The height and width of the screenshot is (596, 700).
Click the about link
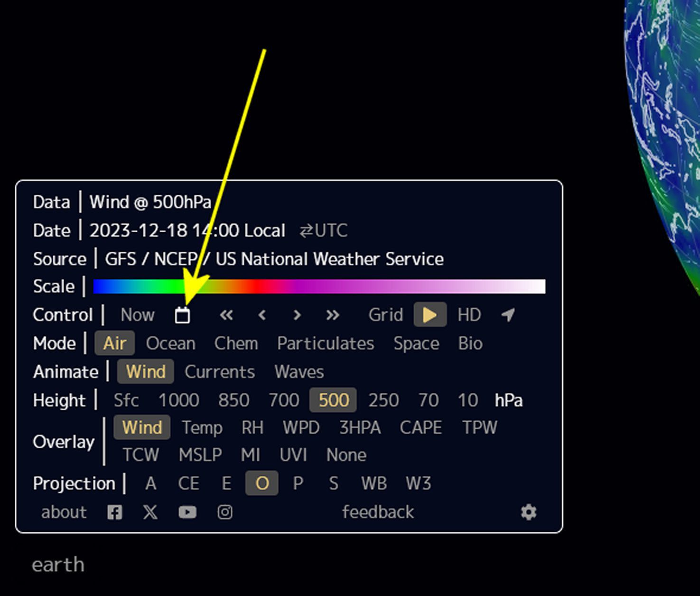click(x=64, y=512)
